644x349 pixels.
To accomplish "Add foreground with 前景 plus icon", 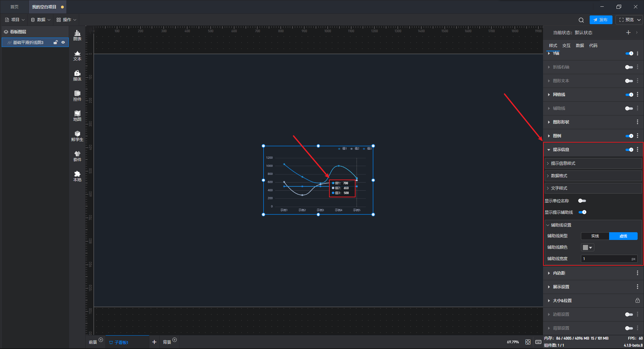I will pyautogui.click(x=101, y=340).
